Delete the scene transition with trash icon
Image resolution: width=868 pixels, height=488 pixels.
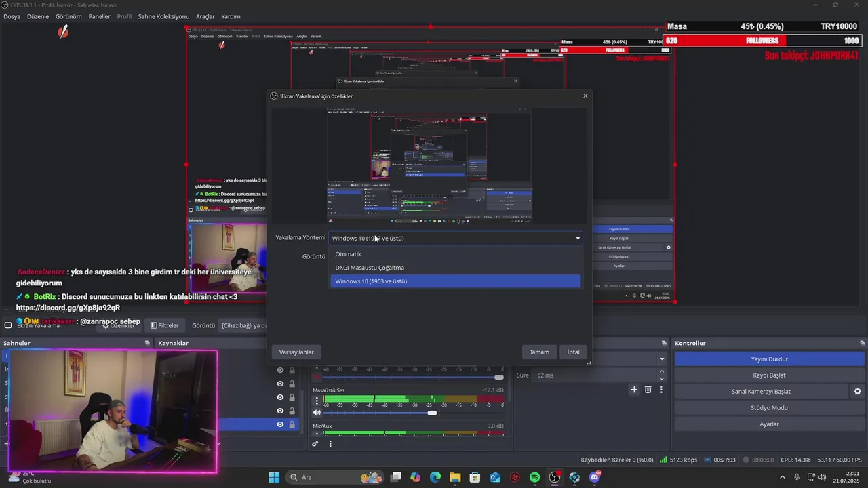coord(648,390)
